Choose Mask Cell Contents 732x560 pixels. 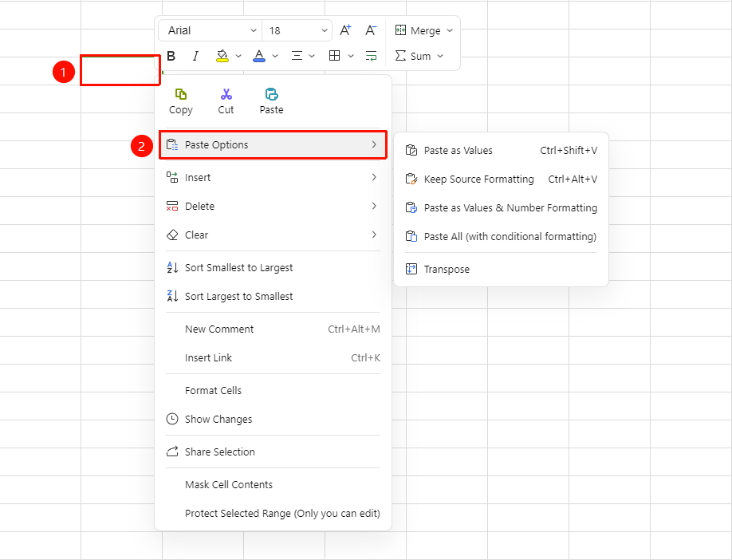pyautogui.click(x=273, y=485)
